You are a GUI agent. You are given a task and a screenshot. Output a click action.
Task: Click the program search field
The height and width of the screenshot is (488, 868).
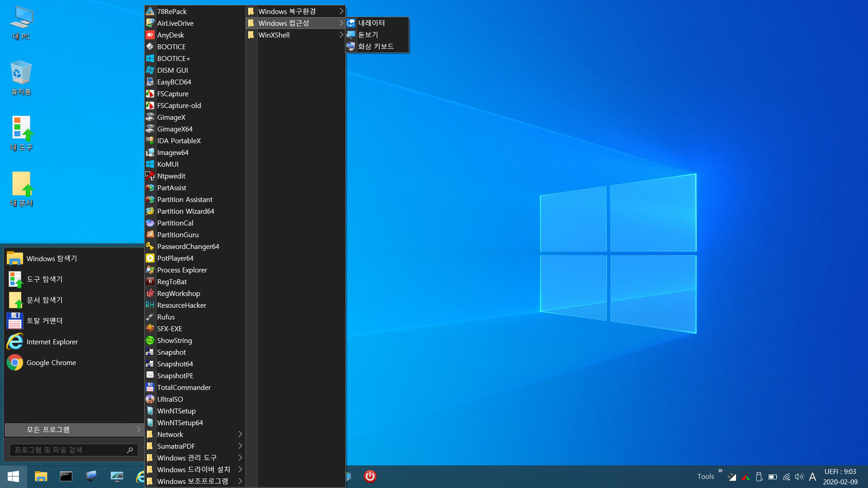tap(74, 450)
